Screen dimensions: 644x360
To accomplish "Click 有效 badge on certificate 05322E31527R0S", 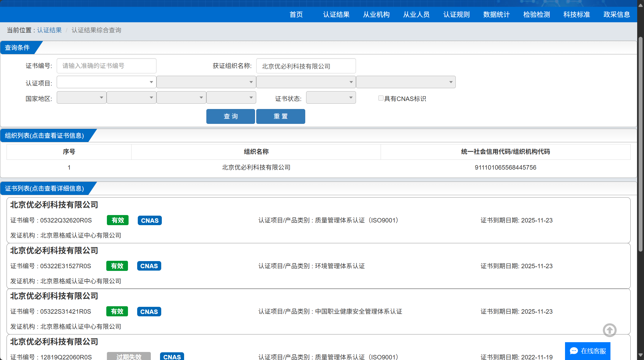I will (117, 266).
